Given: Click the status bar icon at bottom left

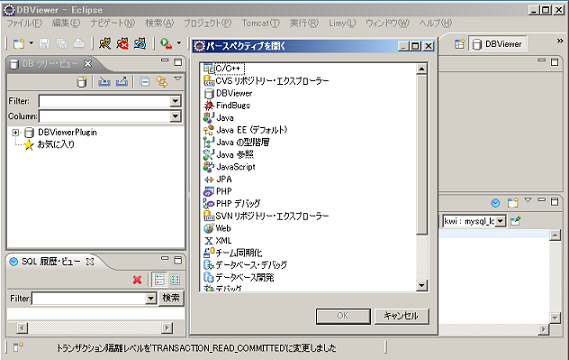Looking at the screenshot, I should (18, 347).
